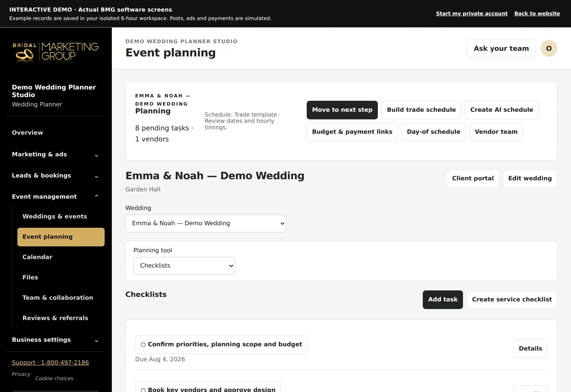Open the user avatar O menu
Image resolution: width=571 pixels, height=392 pixels.
549,48
